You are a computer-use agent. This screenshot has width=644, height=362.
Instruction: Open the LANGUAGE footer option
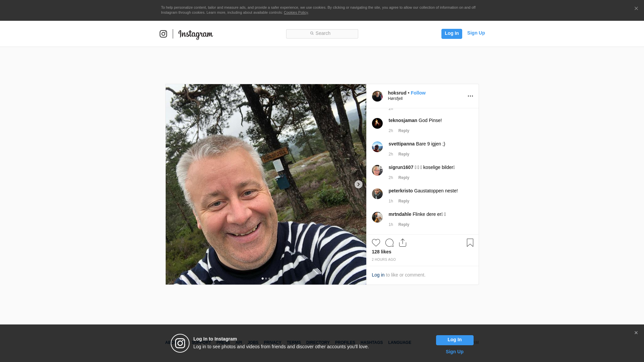(x=399, y=343)
